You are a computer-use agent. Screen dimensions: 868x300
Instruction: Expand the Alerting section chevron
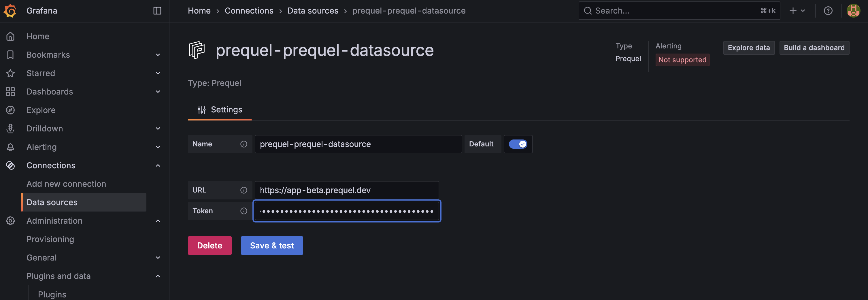coord(158,147)
